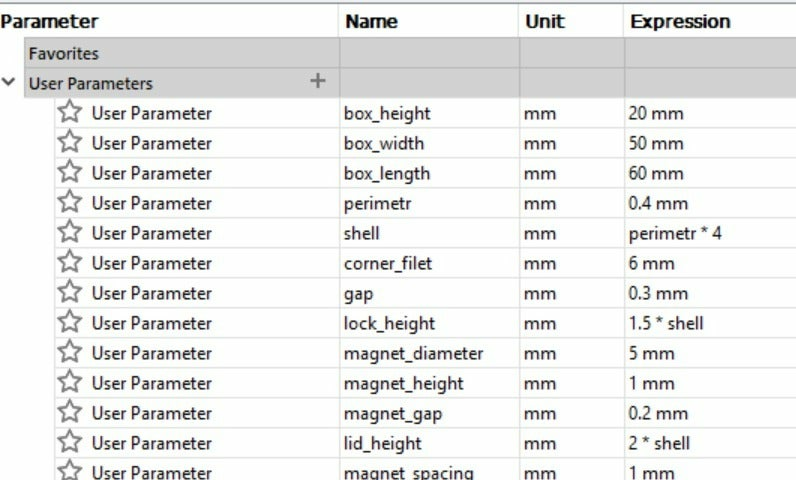Image resolution: width=796 pixels, height=480 pixels.
Task: Mark perimetr parameter as favorite
Action: [69, 203]
